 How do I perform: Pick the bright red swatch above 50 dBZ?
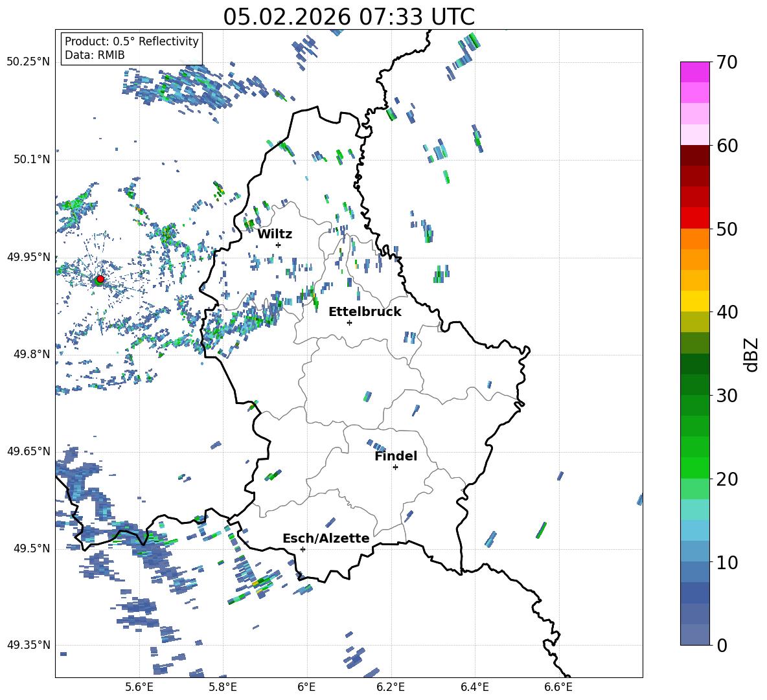695,218
